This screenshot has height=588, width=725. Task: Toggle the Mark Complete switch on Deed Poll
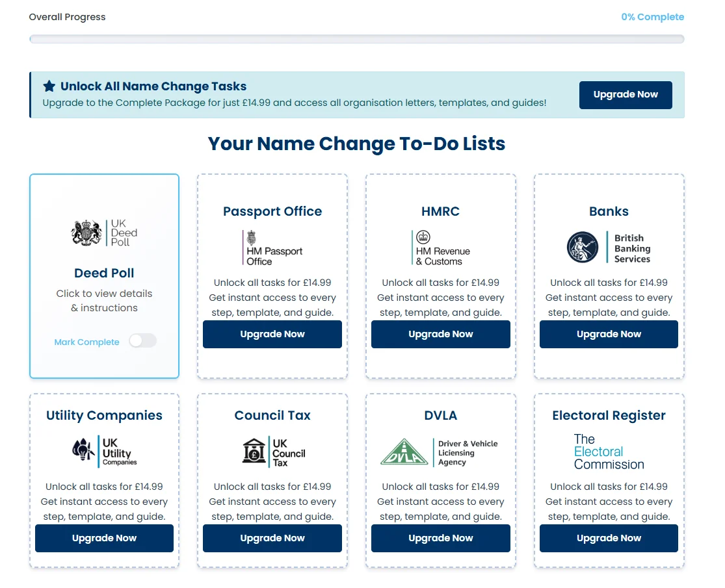click(142, 340)
